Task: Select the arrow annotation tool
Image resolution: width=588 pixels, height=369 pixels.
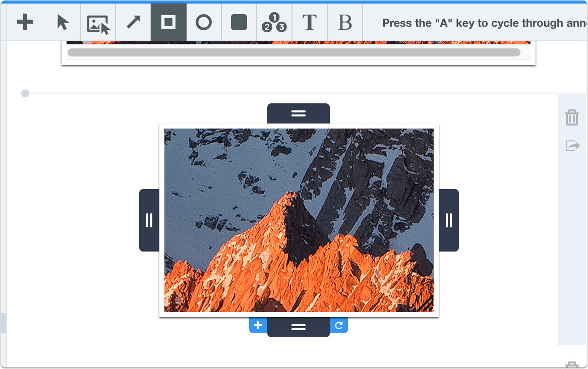Action: (x=133, y=22)
